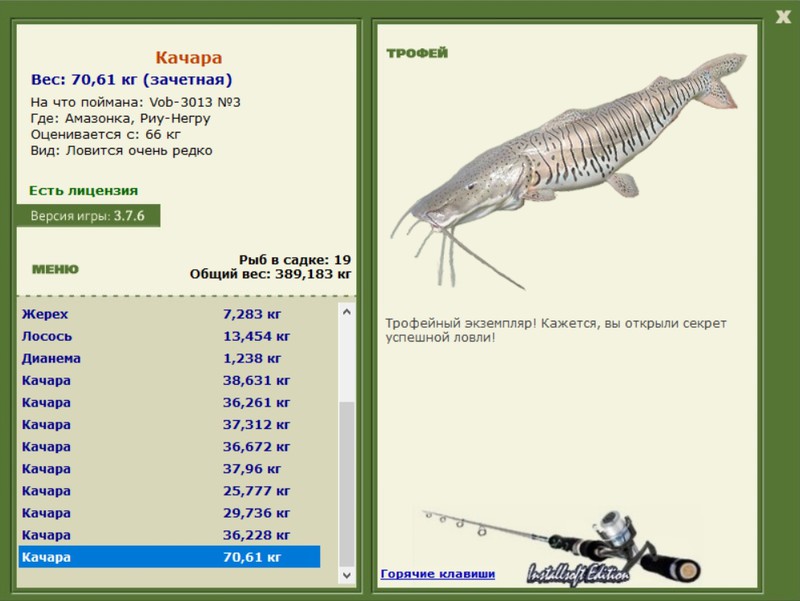This screenshot has width=800, height=601.
Task: Click the Общий вес: 389,183 кг total
Action: (x=270, y=274)
